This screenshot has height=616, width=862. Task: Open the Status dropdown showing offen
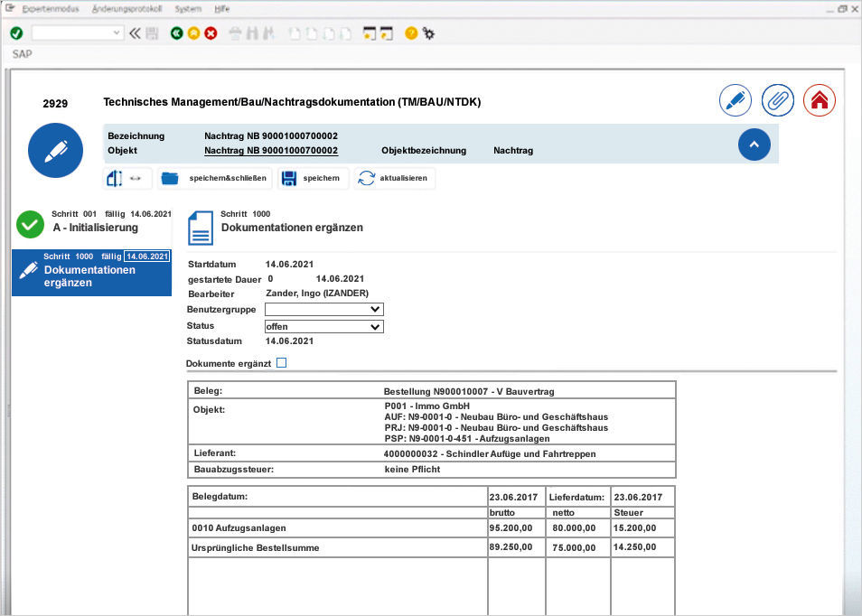click(x=377, y=326)
